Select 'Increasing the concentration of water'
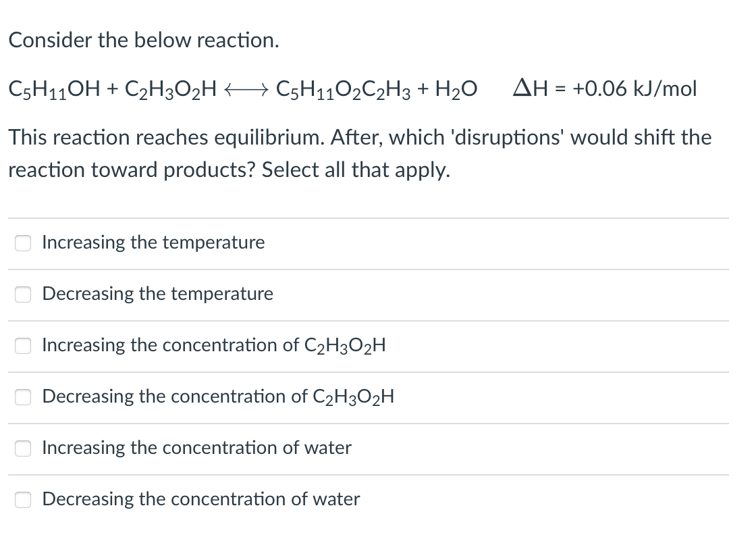 (23, 448)
